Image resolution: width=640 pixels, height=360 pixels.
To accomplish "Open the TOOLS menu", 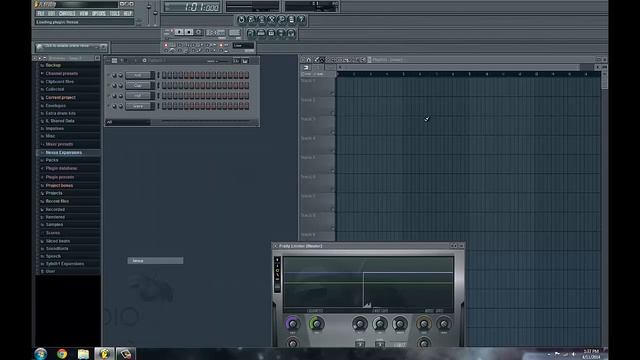I will click(115, 13).
